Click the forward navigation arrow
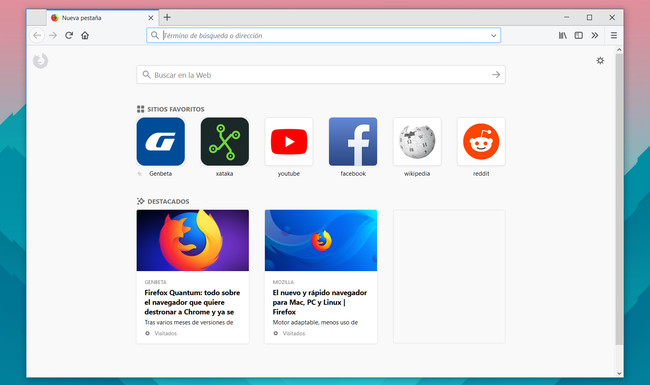Viewport: 650px width, 385px height. (x=53, y=36)
